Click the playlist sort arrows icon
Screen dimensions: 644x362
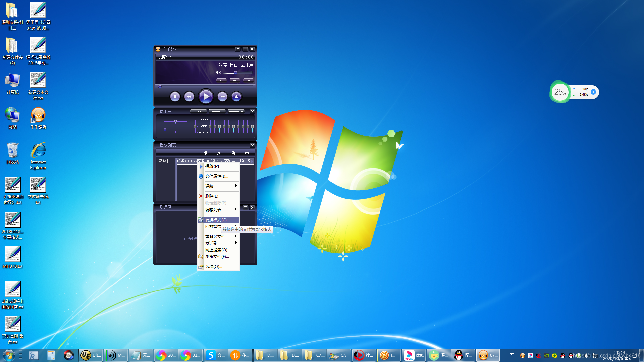206,153
